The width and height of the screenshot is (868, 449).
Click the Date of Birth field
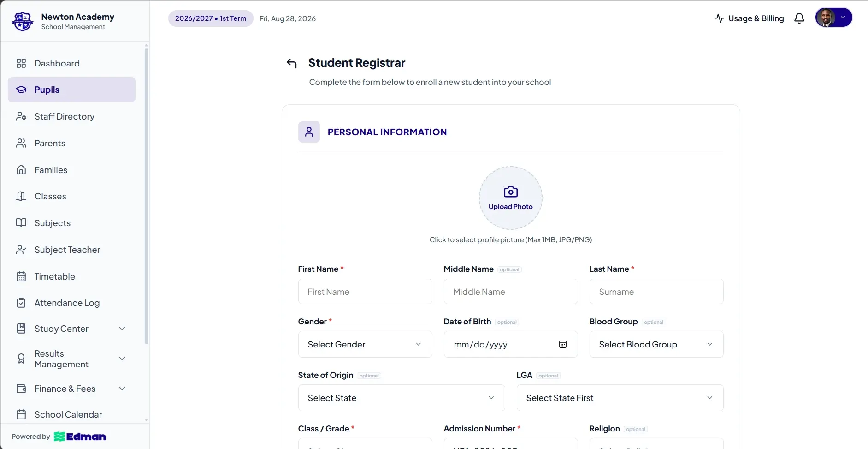point(511,344)
